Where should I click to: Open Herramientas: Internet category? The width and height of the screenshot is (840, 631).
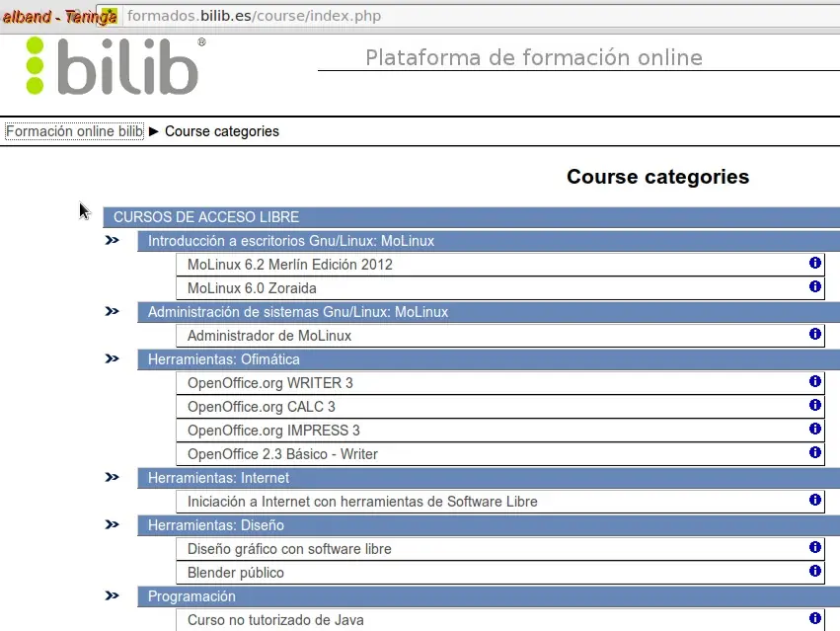(218, 478)
